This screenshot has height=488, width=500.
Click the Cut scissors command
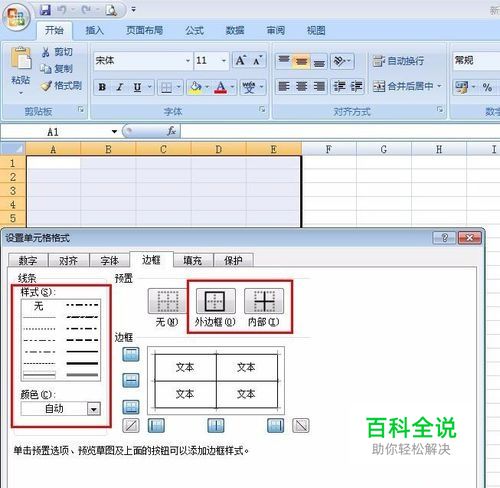tap(57, 52)
